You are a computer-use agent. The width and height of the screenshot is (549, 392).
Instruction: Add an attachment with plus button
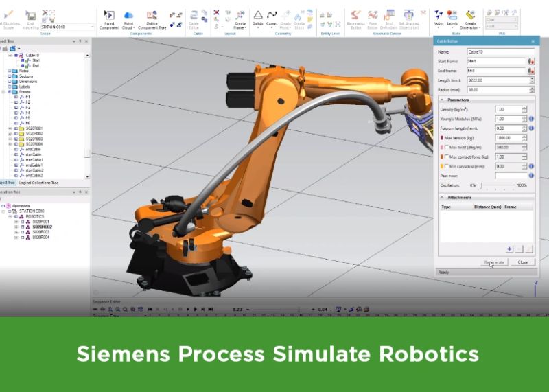[509, 249]
